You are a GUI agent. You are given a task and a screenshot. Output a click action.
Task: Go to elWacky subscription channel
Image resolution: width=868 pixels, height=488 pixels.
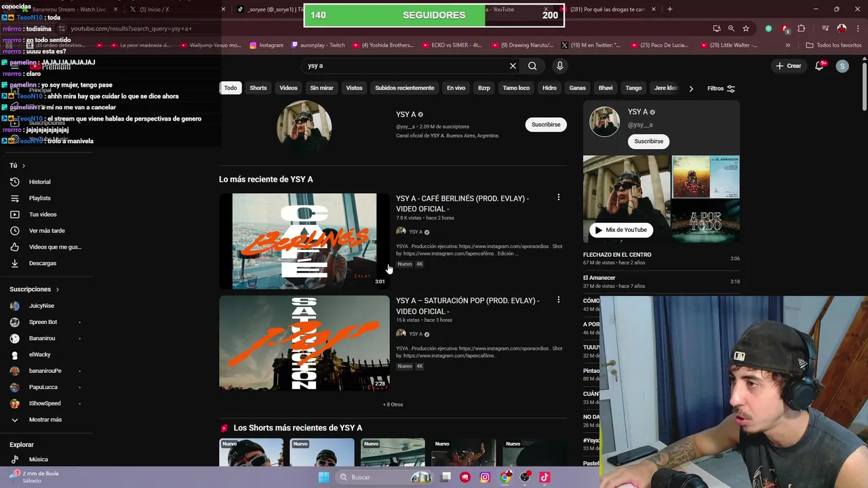(x=40, y=354)
